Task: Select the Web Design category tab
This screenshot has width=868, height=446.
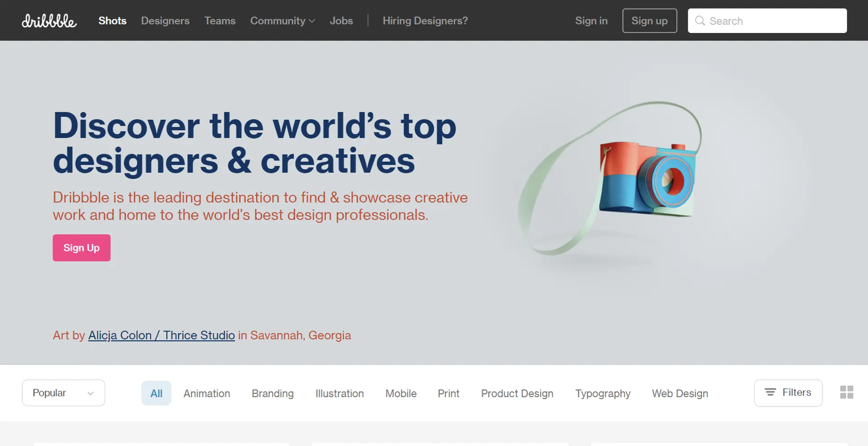Action: pos(680,393)
